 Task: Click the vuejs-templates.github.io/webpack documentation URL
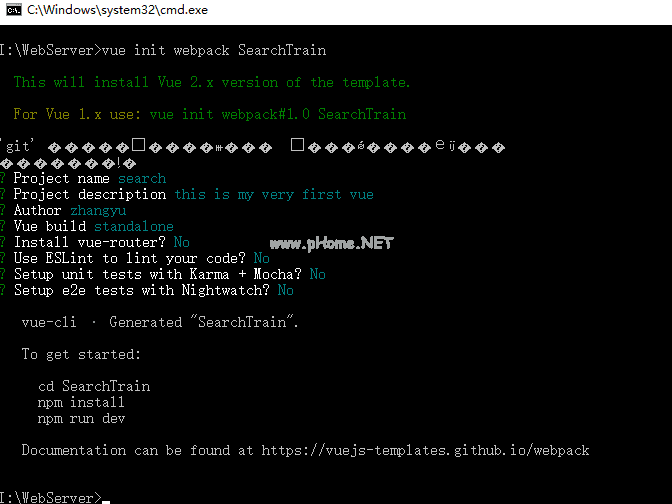coord(425,450)
